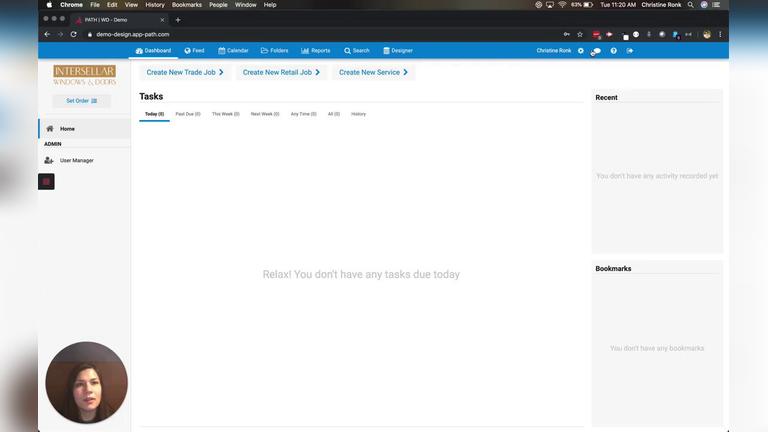
Task: Open the File menu
Action: (95, 4)
